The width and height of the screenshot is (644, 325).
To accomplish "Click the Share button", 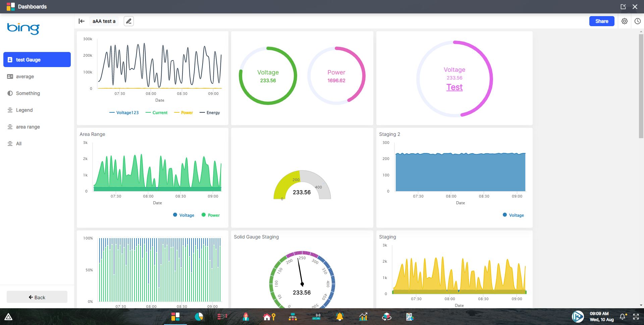I will click(601, 21).
